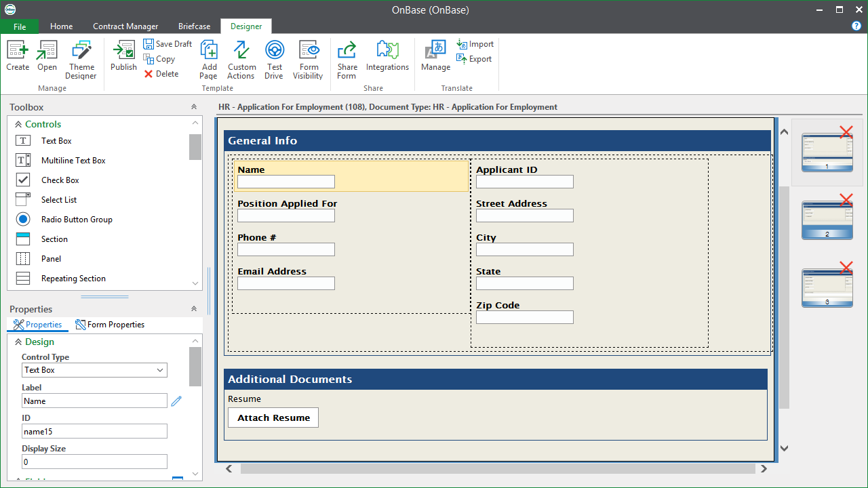868x488 pixels.
Task: Select page 2 thumbnail
Action: pos(827,220)
